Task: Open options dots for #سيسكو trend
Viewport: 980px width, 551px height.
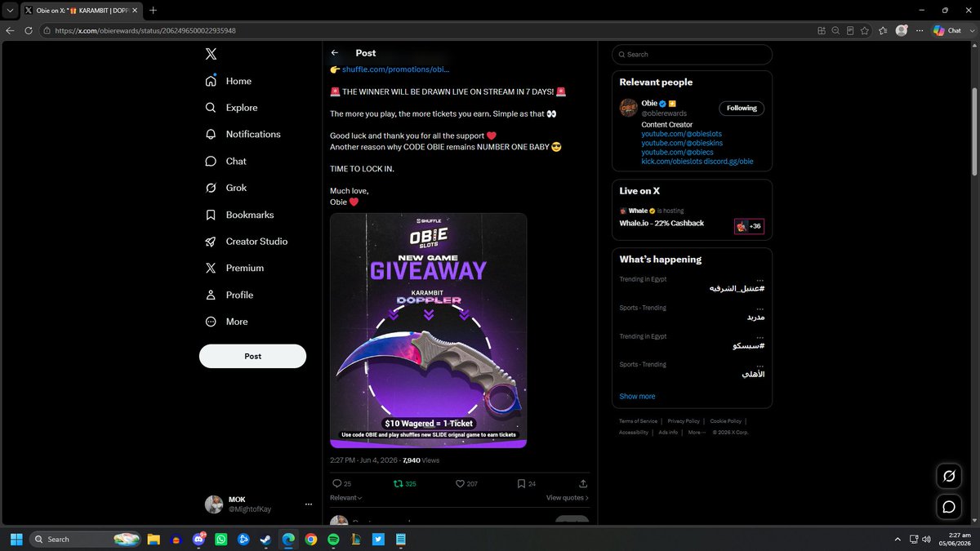Action: pyautogui.click(x=760, y=336)
